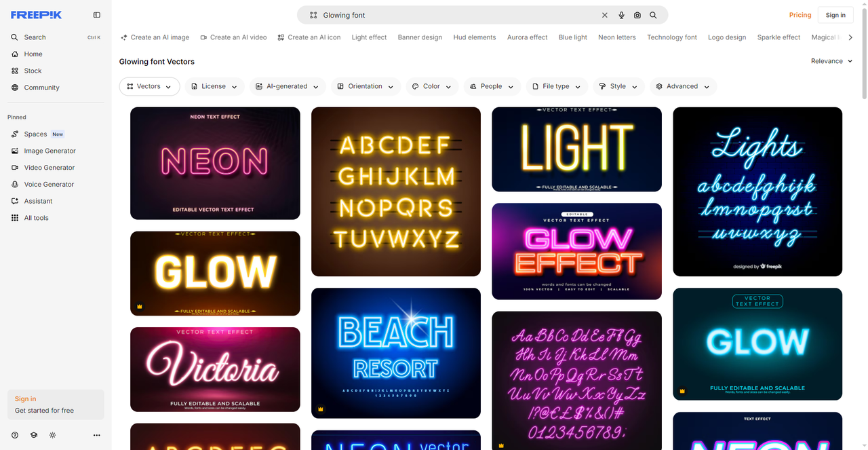Expand the Vectors asset type dropdown
This screenshot has width=868, height=450.
149,86
